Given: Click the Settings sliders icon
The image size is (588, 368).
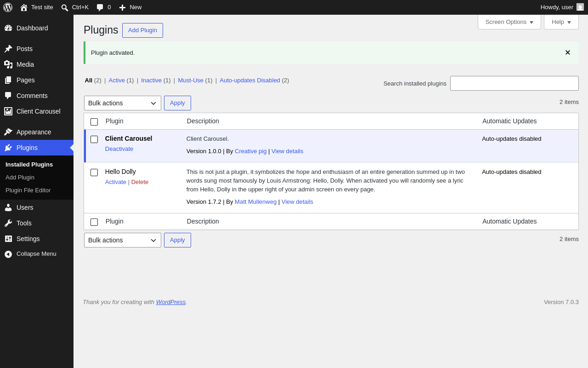Looking at the screenshot, I should pos(8,239).
